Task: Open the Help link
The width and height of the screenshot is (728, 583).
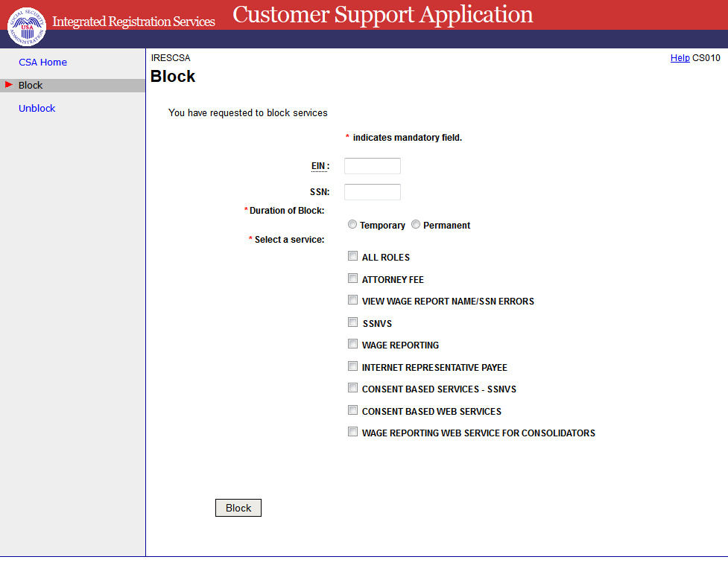Action: tap(680, 58)
